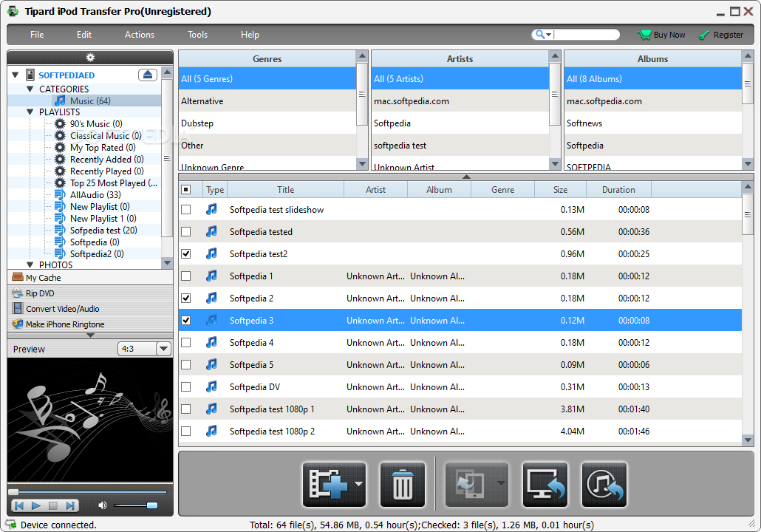This screenshot has height=532, width=761.
Task: Click the gear icon above device tree
Action: [x=90, y=58]
